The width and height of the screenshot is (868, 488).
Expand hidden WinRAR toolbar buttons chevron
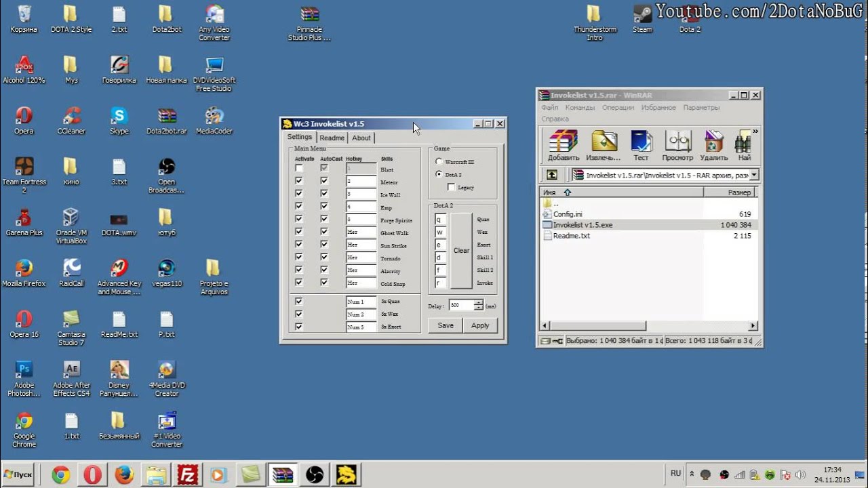point(755,131)
